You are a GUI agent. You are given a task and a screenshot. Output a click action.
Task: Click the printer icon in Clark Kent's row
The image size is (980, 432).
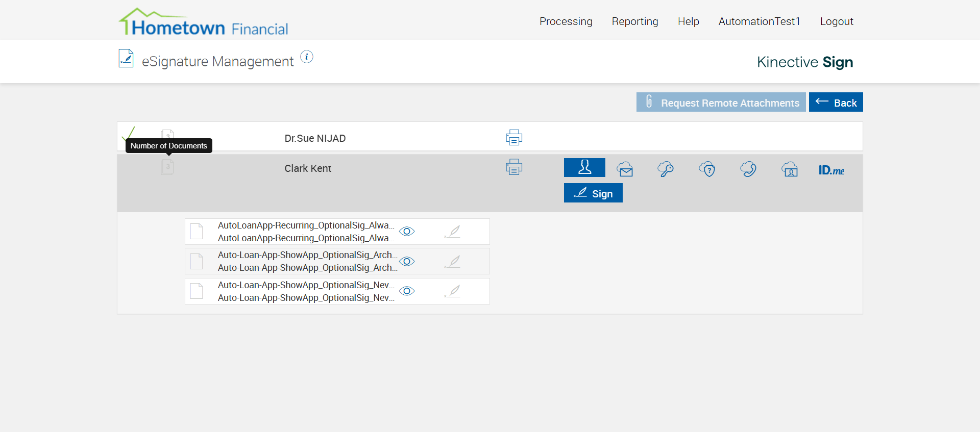514,167
